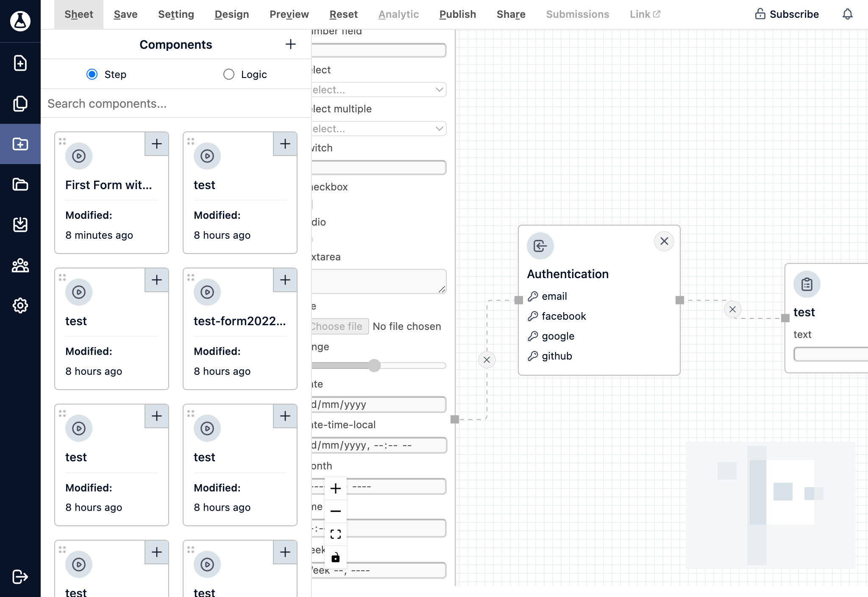Toggle canvas interactivity lock
The width and height of the screenshot is (868, 597).
click(336, 557)
